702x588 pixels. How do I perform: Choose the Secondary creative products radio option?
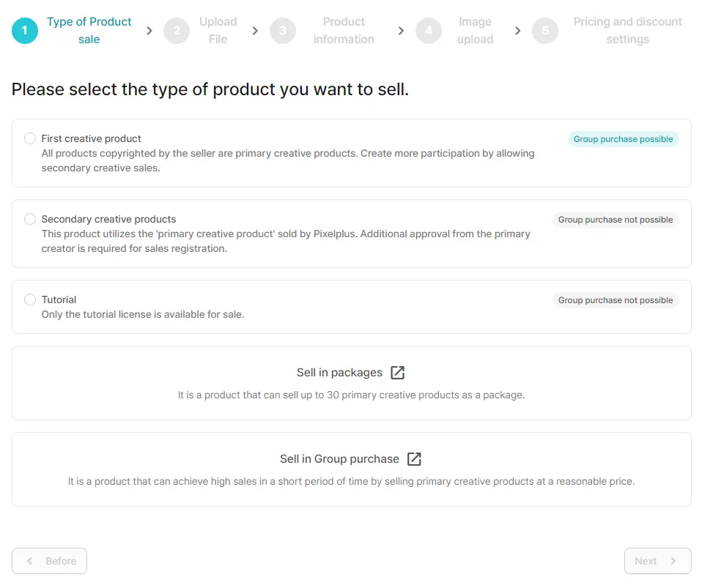[30, 219]
